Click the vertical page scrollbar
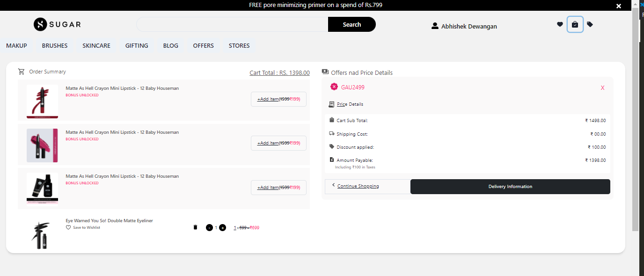 (635, 118)
